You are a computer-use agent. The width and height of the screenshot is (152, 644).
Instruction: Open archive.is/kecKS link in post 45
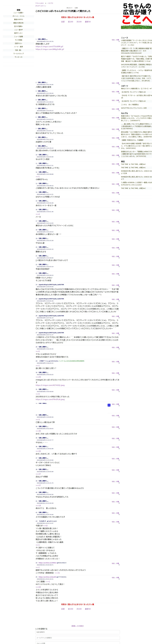(47, 577)
